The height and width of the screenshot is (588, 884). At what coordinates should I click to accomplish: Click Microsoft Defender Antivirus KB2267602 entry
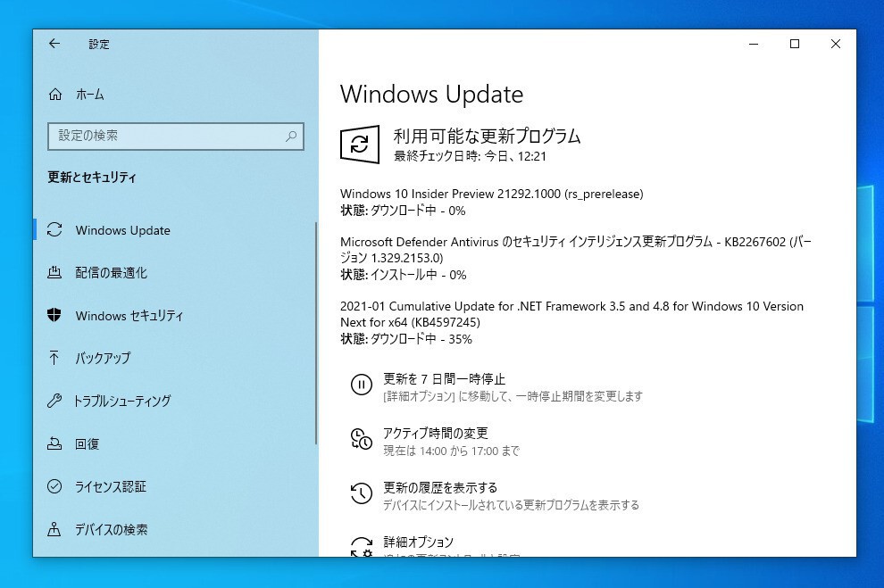(576, 250)
